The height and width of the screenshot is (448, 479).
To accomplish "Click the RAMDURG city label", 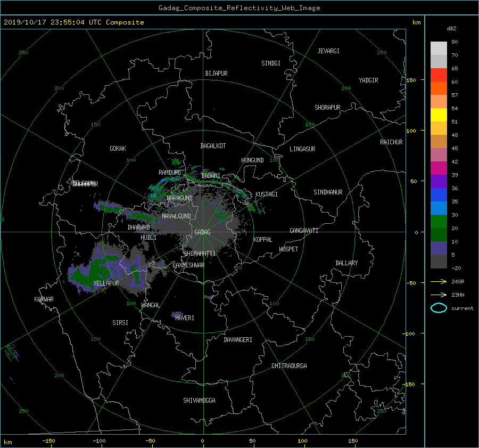I will (x=170, y=173).
